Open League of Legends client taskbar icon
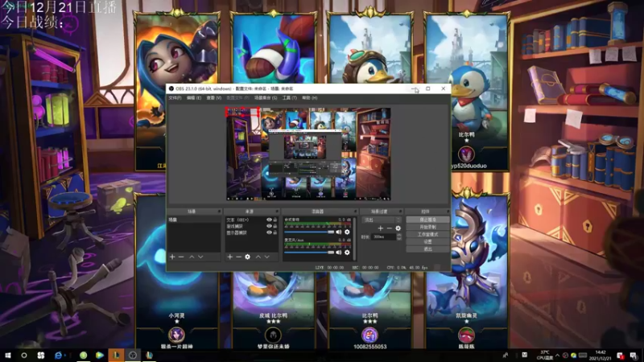This screenshot has height=362, width=644. click(116, 356)
